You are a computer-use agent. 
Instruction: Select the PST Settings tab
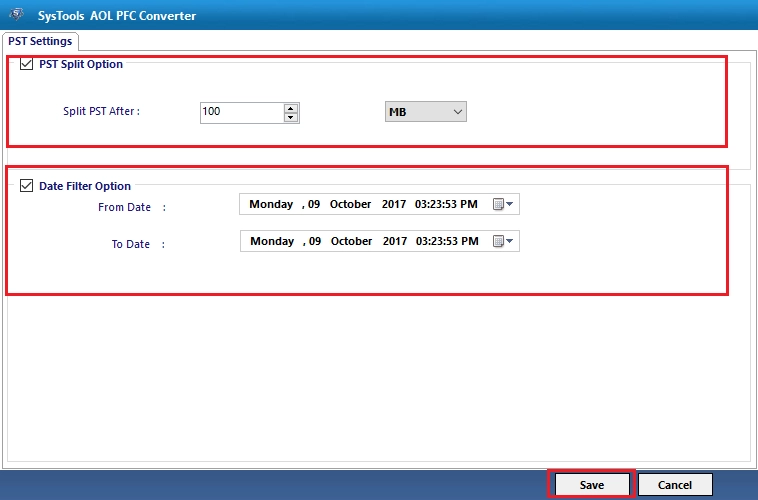(40, 41)
